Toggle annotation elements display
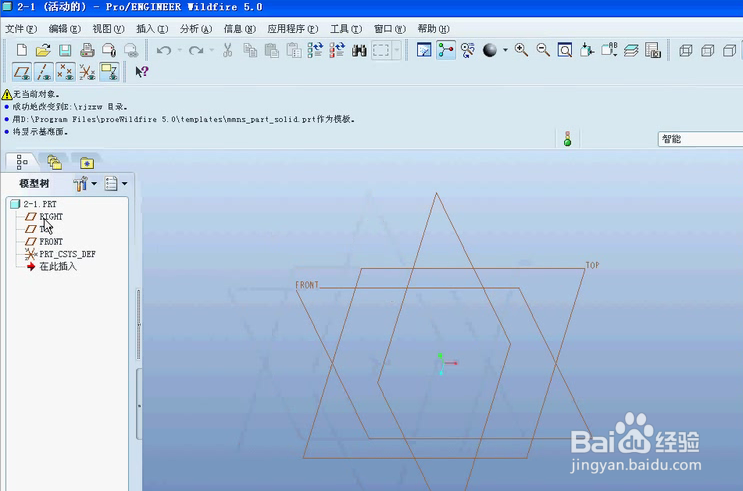Viewport: 743px width, 491px height. click(109, 72)
